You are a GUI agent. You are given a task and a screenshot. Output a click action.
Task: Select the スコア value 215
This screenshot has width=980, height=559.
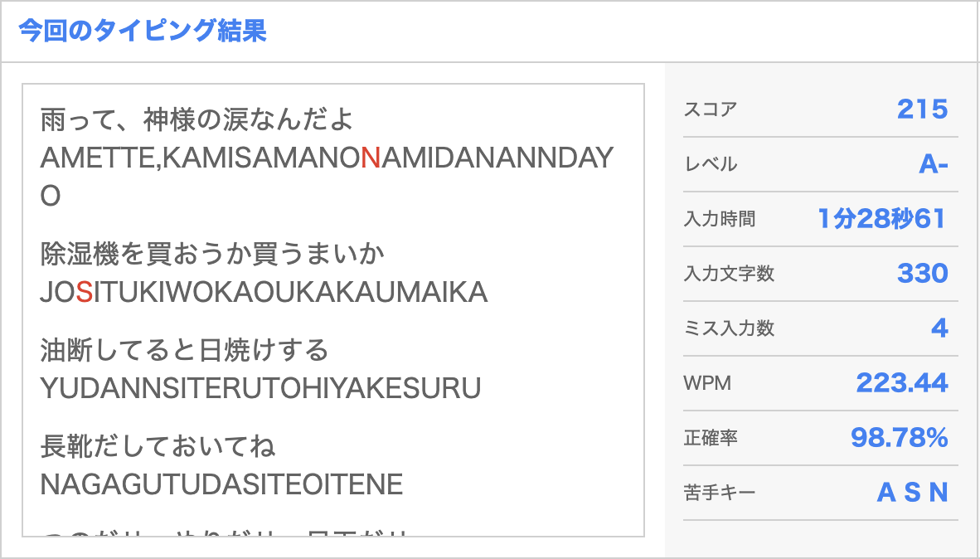click(923, 108)
